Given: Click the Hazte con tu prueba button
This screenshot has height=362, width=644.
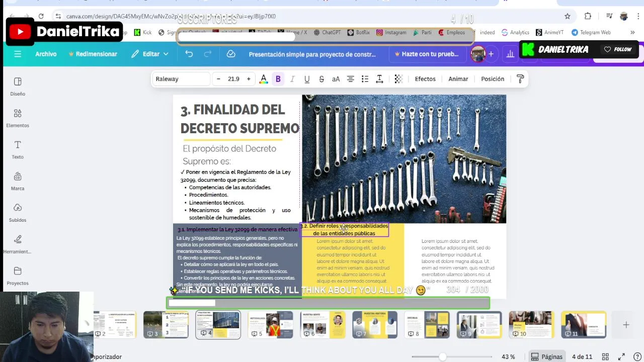Looking at the screenshot, I should [427, 54].
